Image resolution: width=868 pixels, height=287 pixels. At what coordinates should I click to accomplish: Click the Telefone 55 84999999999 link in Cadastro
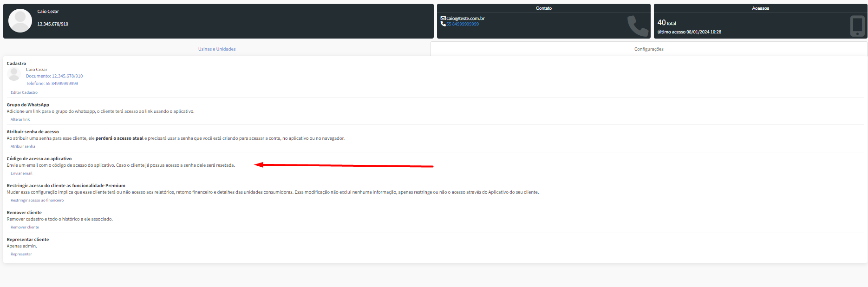pos(52,84)
